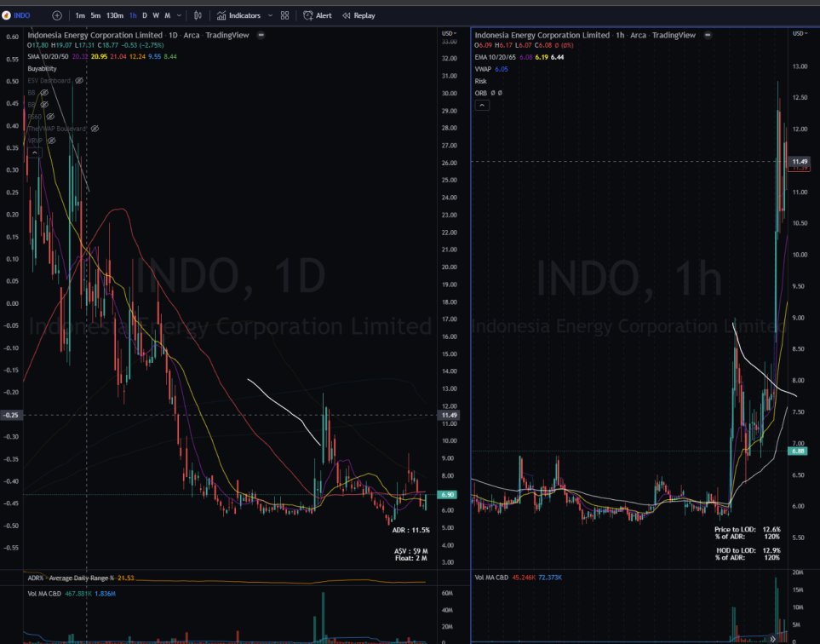Image resolution: width=820 pixels, height=644 pixels.
Task: Expand the favorite indicators dropdown arrow
Action: click(x=271, y=15)
